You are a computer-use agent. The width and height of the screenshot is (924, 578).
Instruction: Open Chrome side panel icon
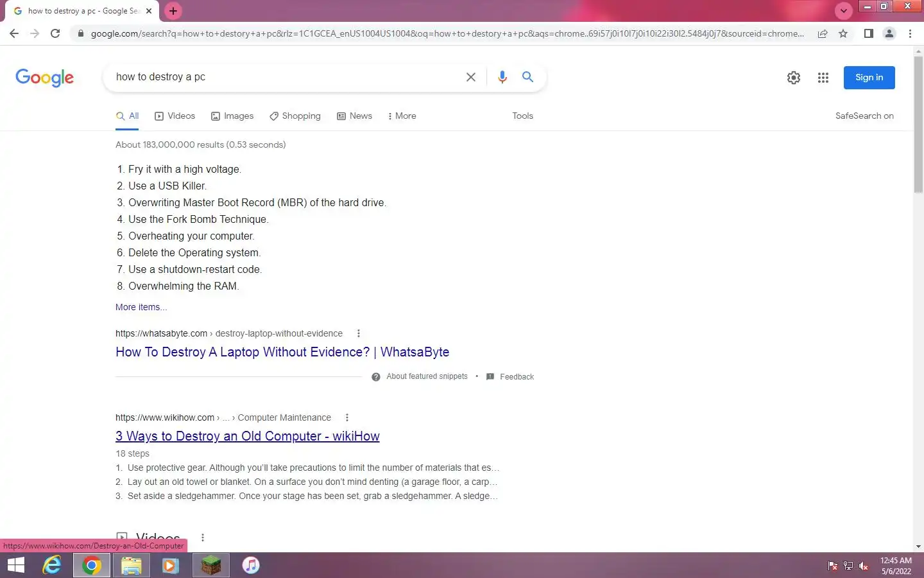point(868,33)
